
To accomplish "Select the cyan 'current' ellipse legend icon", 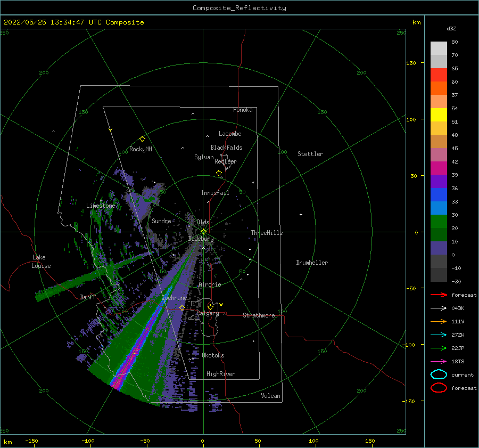I will pyautogui.click(x=439, y=374).
